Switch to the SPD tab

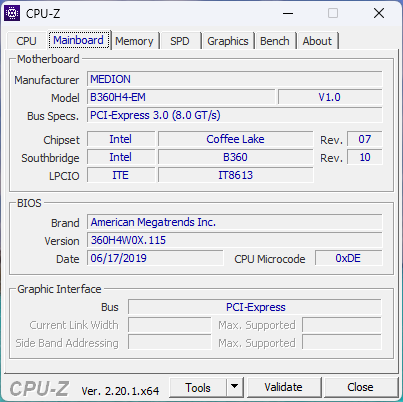coord(180,41)
